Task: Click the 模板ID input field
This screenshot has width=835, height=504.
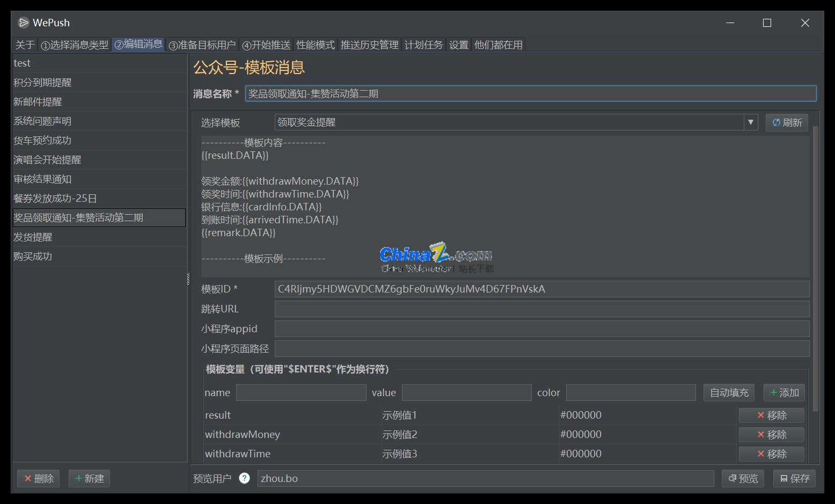Action: click(x=542, y=289)
